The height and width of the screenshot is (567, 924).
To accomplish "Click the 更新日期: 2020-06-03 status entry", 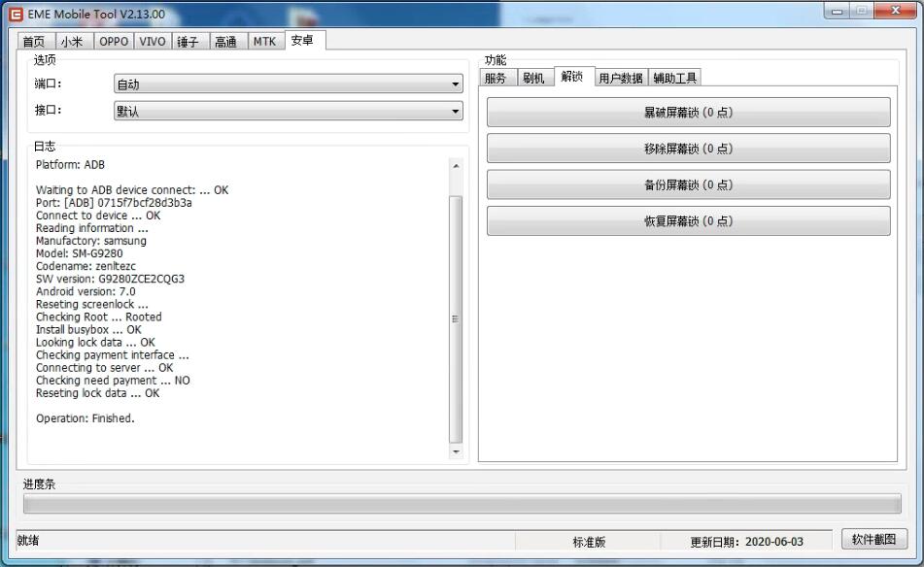I will 746,542.
